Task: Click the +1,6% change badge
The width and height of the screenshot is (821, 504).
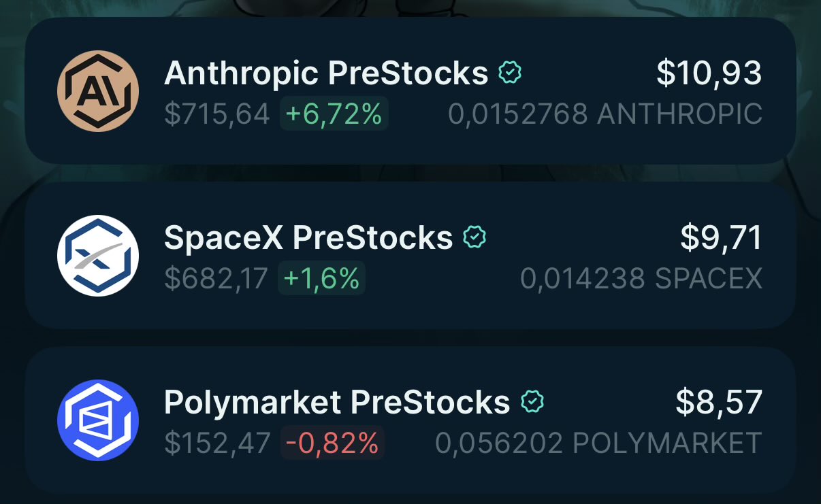Action: click(x=321, y=279)
